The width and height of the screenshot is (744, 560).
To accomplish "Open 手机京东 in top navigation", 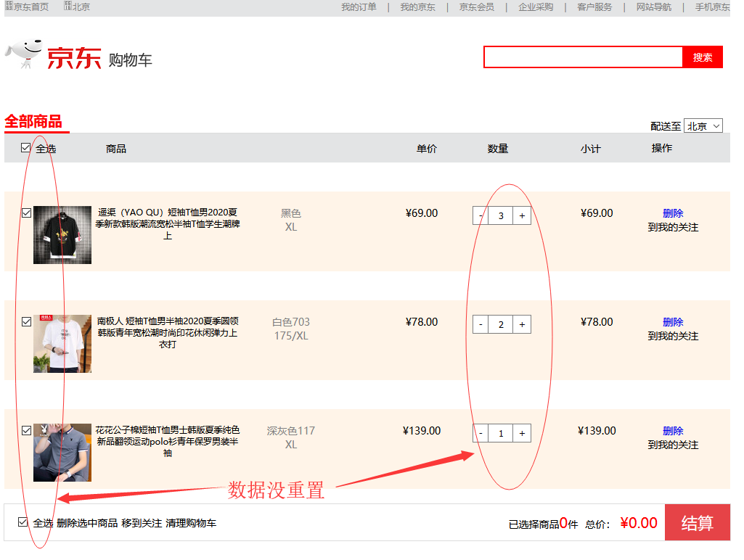I will pyautogui.click(x=713, y=7).
